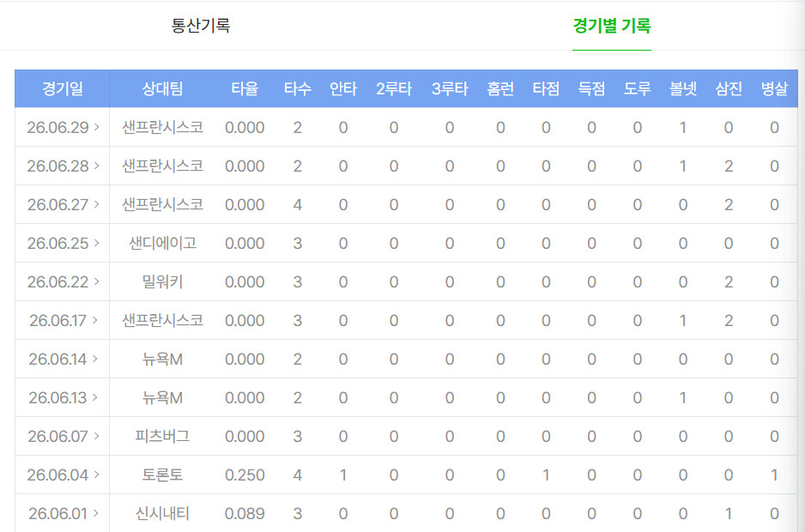805x532 pixels.
Task: Switch to the 통산기록 tab
Action: tap(201, 26)
